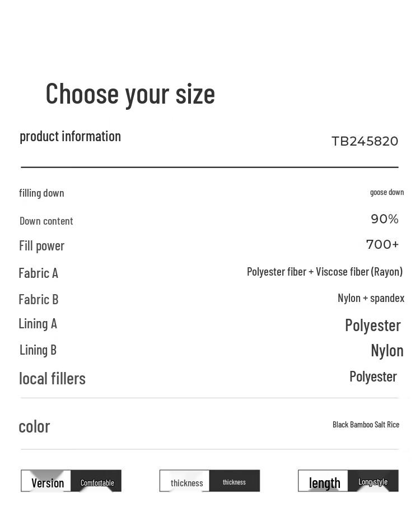Select Black Bamboo Salt Rice color text
Image resolution: width=420 pixels, height=516 pixels.
366,425
